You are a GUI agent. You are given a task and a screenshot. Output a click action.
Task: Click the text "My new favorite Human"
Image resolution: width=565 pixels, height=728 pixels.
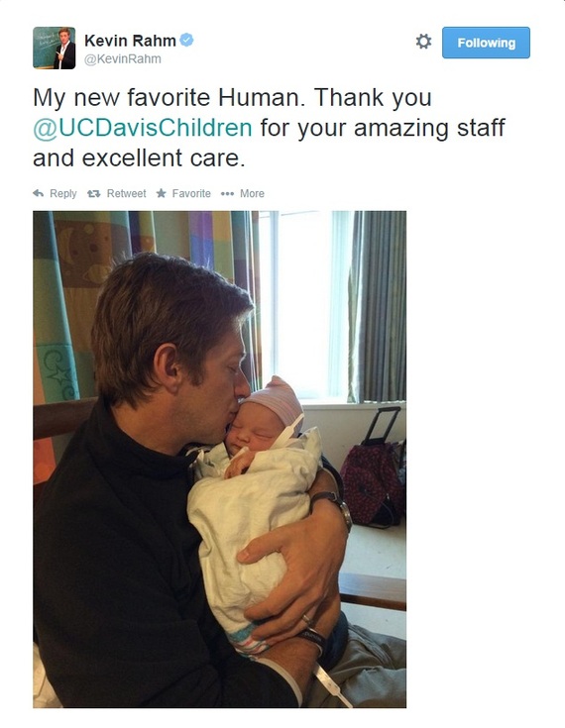(x=167, y=98)
